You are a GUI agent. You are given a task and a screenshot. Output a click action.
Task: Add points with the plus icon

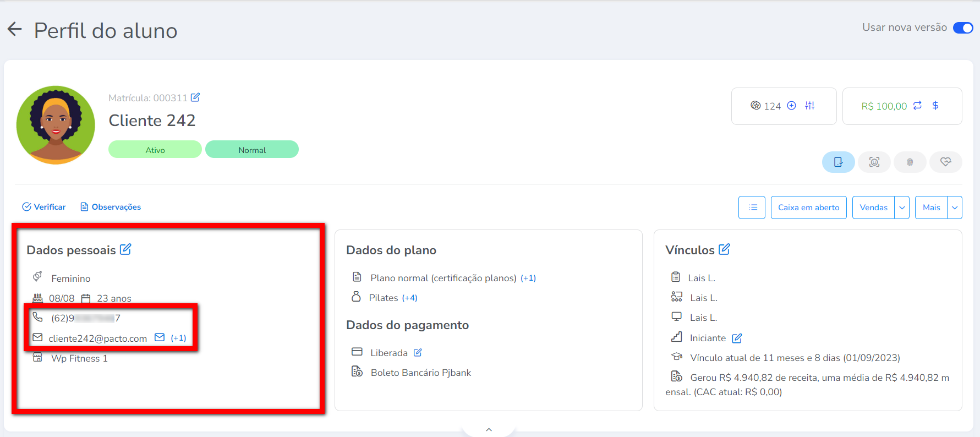click(x=791, y=106)
